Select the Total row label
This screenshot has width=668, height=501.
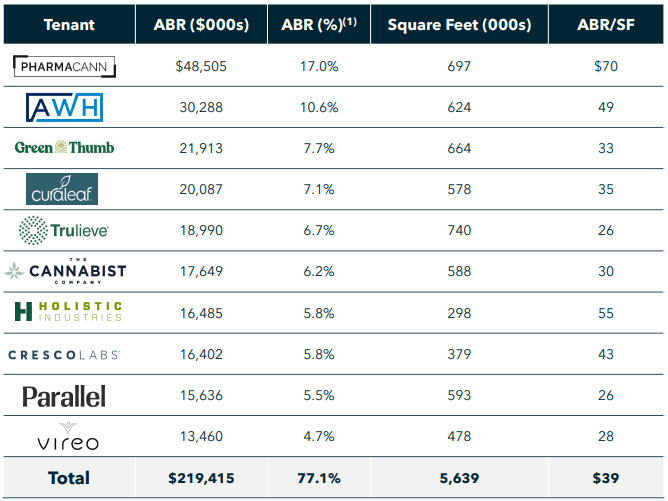[x=69, y=478]
